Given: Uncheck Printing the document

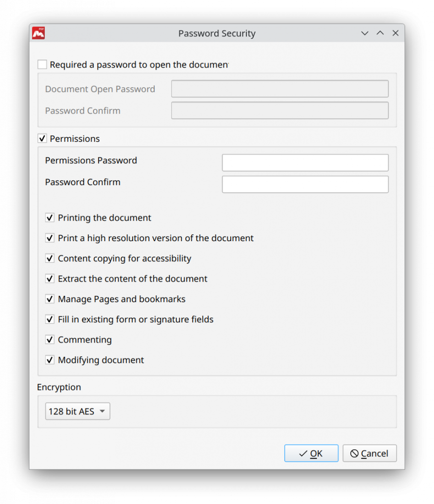Looking at the screenshot, I should pos(50,218).
